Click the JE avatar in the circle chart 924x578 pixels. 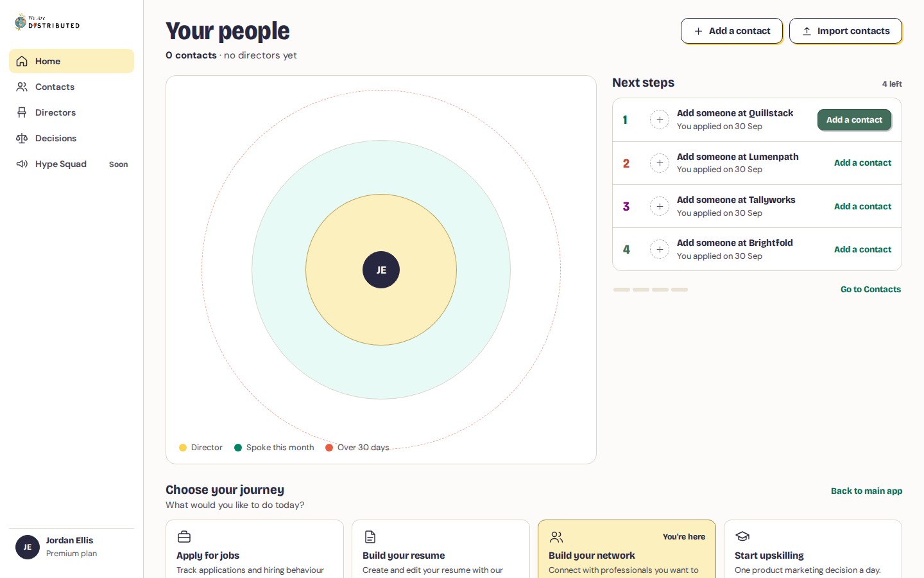click(x=381, y=270)
